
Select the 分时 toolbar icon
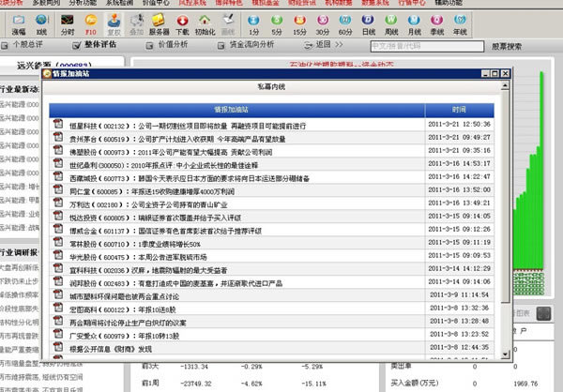(67, 23)
